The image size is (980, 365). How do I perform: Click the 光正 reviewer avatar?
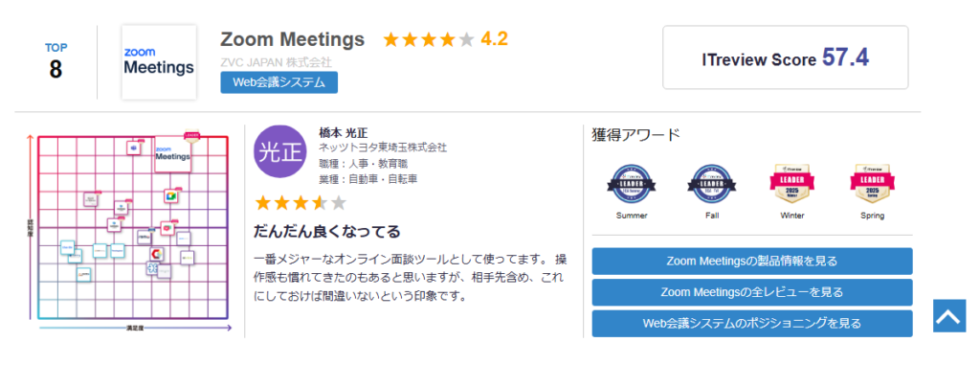click(x=278, y=150)
